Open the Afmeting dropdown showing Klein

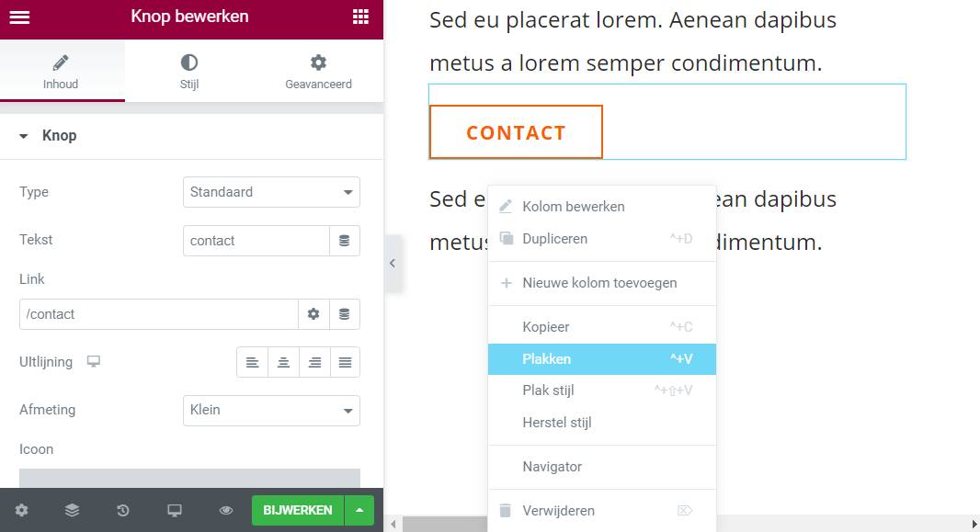[271, 410]
